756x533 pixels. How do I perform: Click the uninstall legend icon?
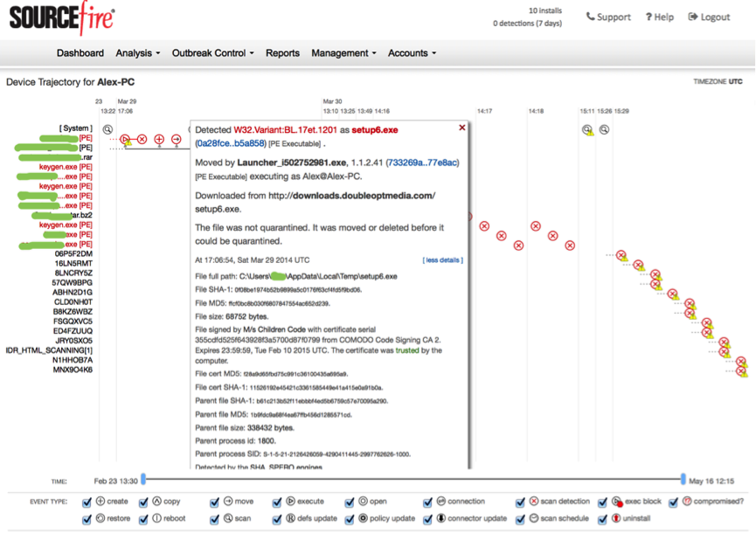tap(616, 518)
